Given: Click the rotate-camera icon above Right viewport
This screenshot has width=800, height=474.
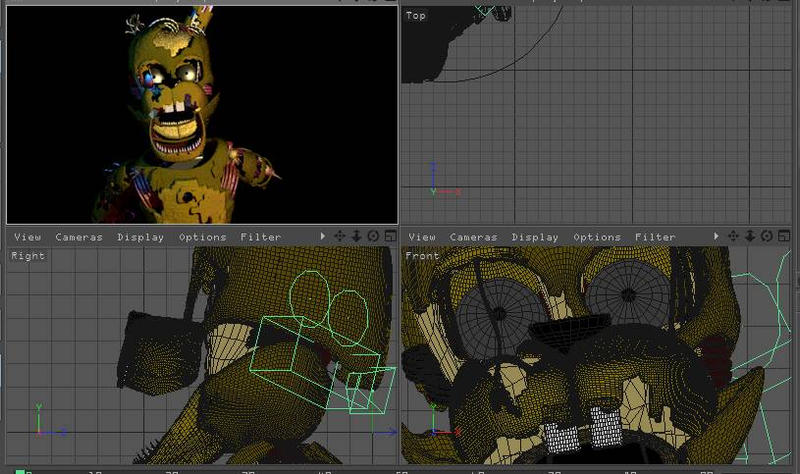Looking at the screenshot, I should click(373, 236).
